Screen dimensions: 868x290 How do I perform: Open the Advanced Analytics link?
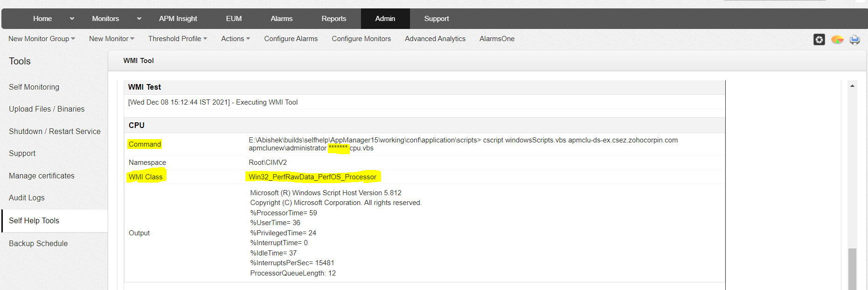click(435, 39)
